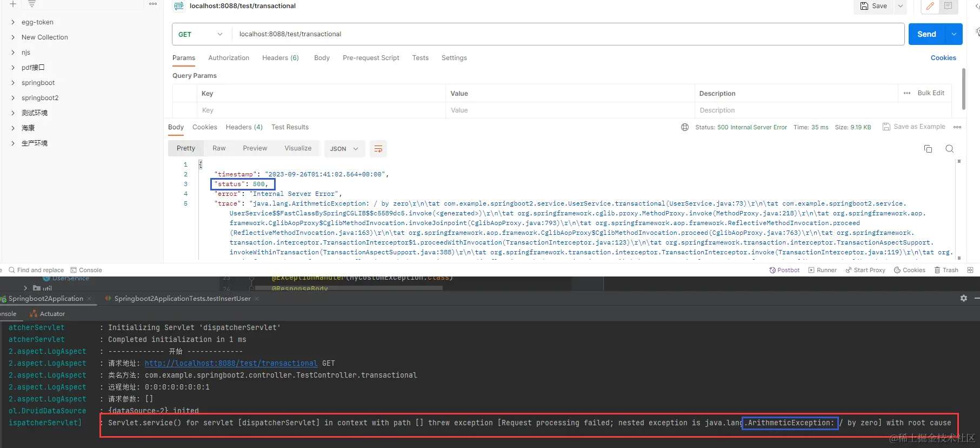Click the Send button
The width and height of the screenshot is (980, 448).
click(x=926, y=34)
